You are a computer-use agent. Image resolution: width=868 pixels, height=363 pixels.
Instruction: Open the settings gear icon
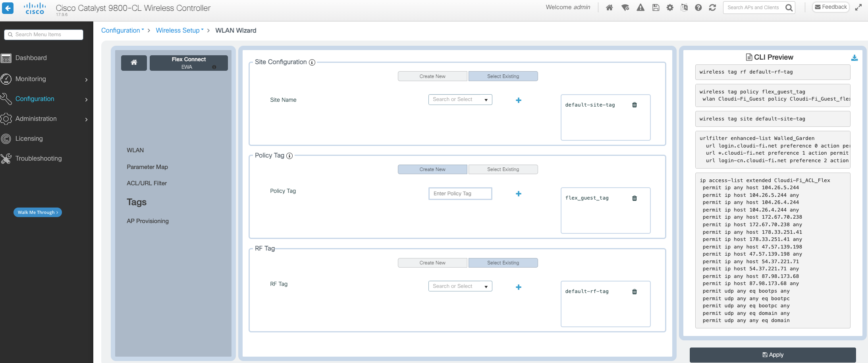coord(670,8)
